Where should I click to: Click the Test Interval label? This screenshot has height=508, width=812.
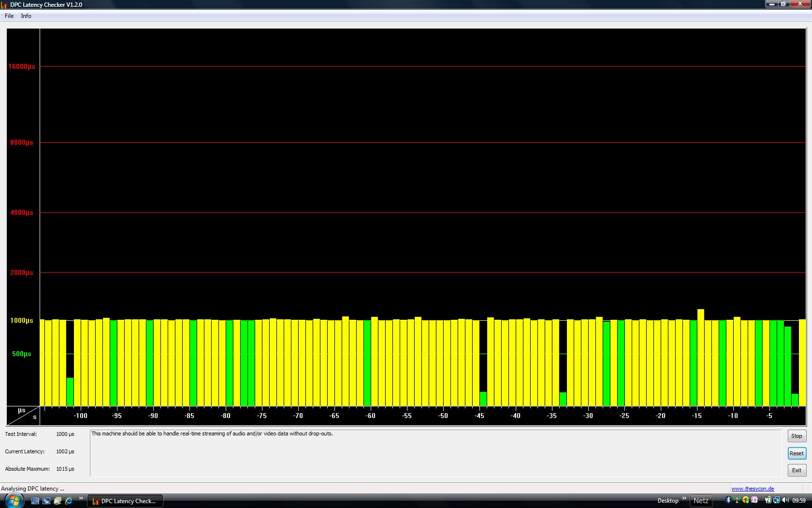tap(21, 434)
